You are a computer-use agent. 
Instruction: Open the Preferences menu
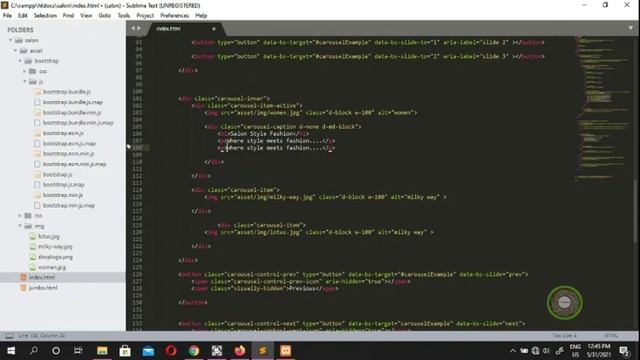point(174,16)
